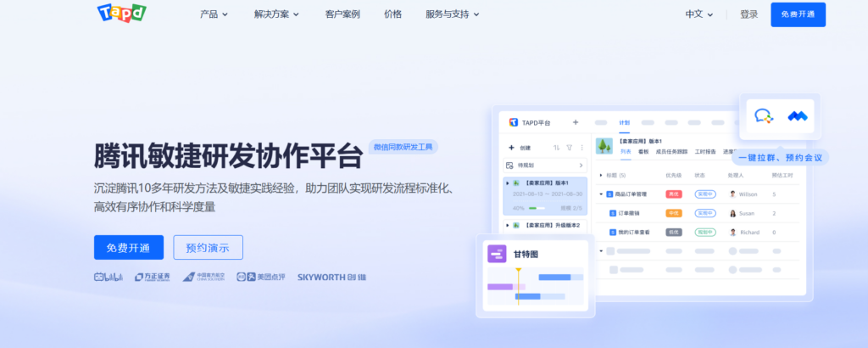This screenshot has width=868, height=348.
Task: Click the 规划中 status of 我的订单查看
Action: 705,233
